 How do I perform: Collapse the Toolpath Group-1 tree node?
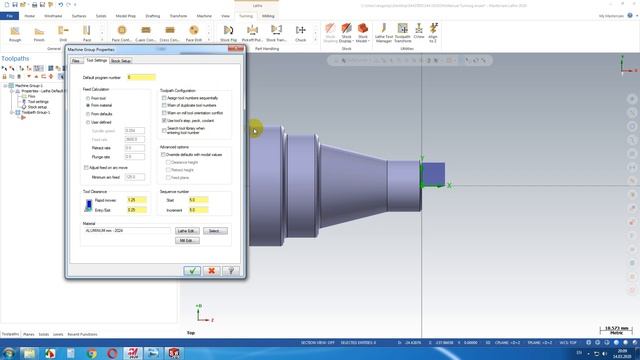(12, 112)
